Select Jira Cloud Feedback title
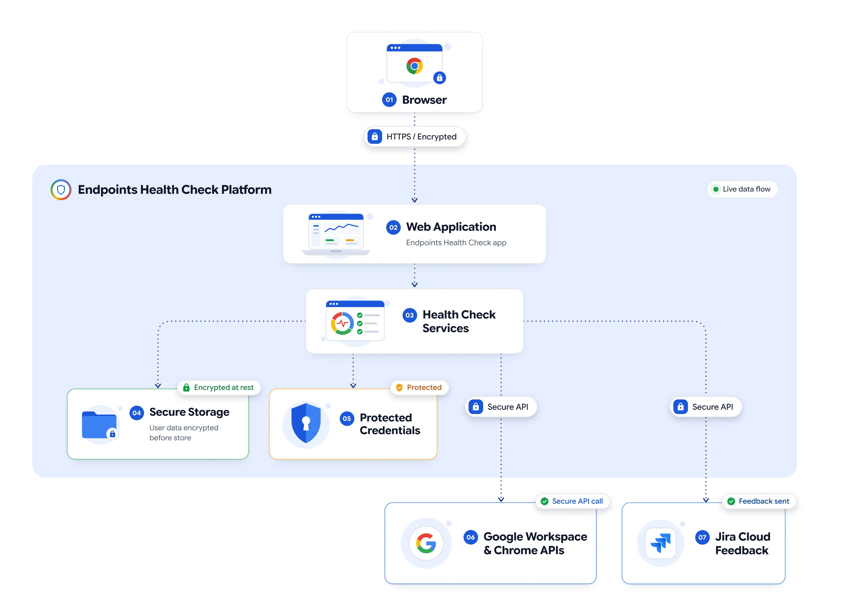The image size is (842, 616). tap(742, 543)
